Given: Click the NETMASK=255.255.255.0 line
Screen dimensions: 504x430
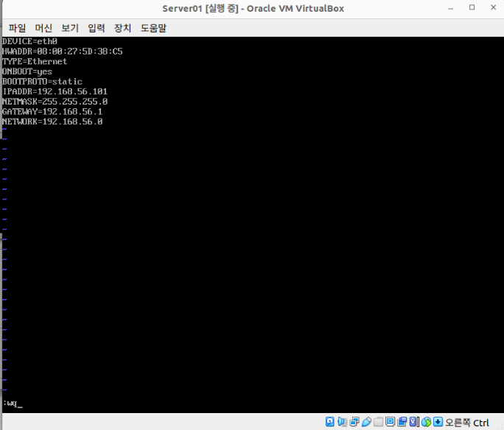Looking at the screenshot, I should click(x=55, y=102).
